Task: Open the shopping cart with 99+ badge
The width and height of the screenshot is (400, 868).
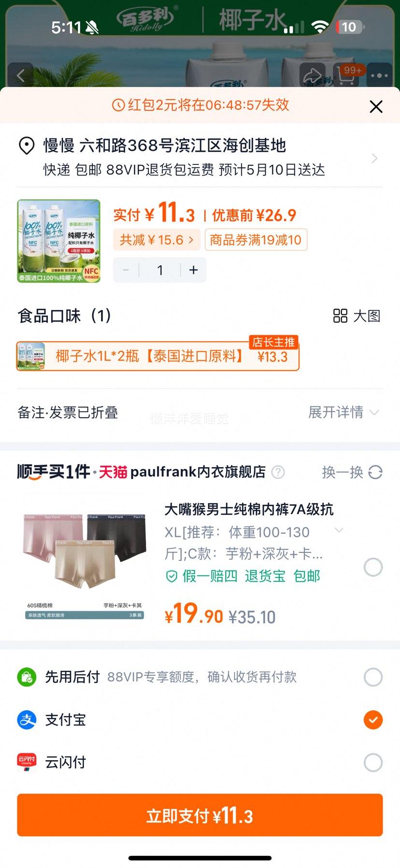Action: pyautogui.click(x=346, y=75)
